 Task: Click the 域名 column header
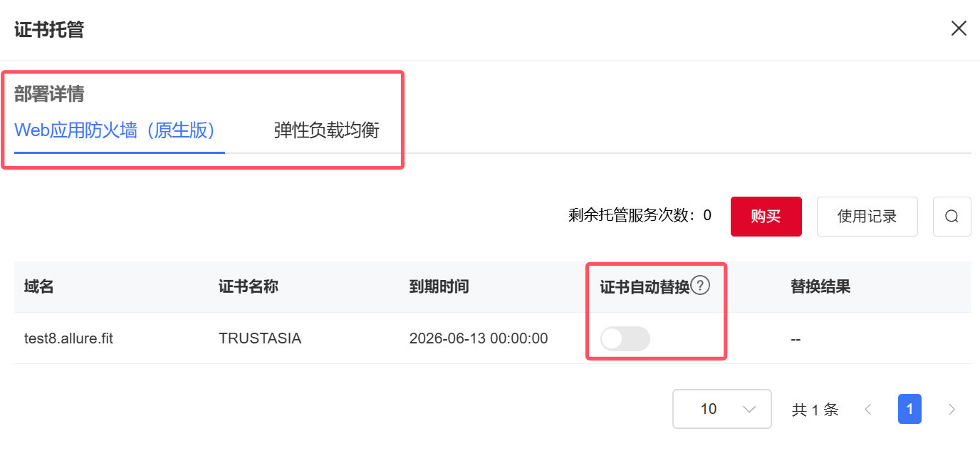click(39, 286)
